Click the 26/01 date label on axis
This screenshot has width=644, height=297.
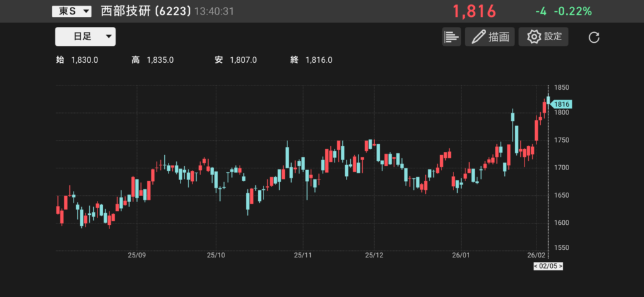click(x=461, y=256)
